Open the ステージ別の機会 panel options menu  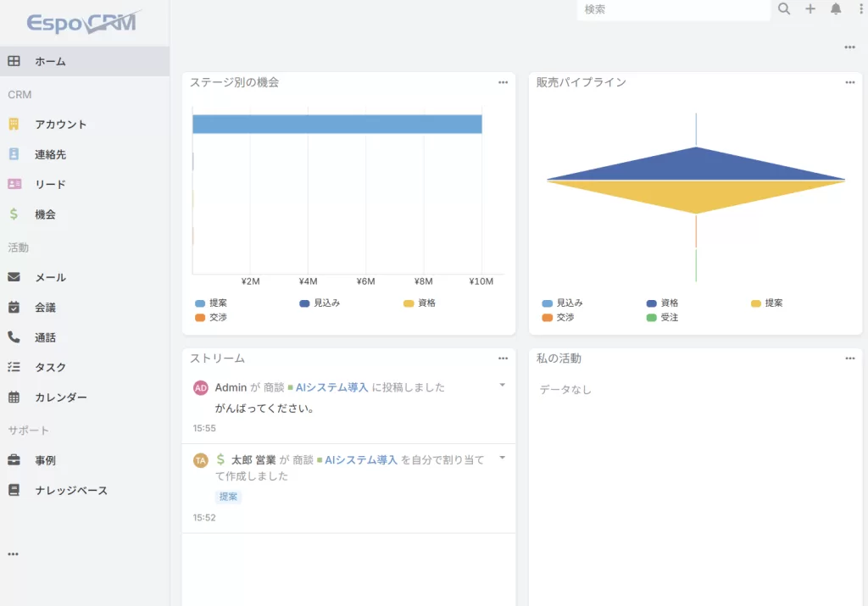pyautogui.click(x=504, y=83)
